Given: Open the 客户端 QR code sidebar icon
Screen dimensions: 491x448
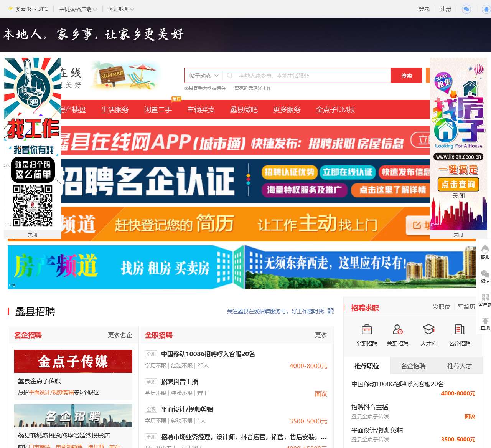Looking at the screenshot, I should [x=484, y=299].
